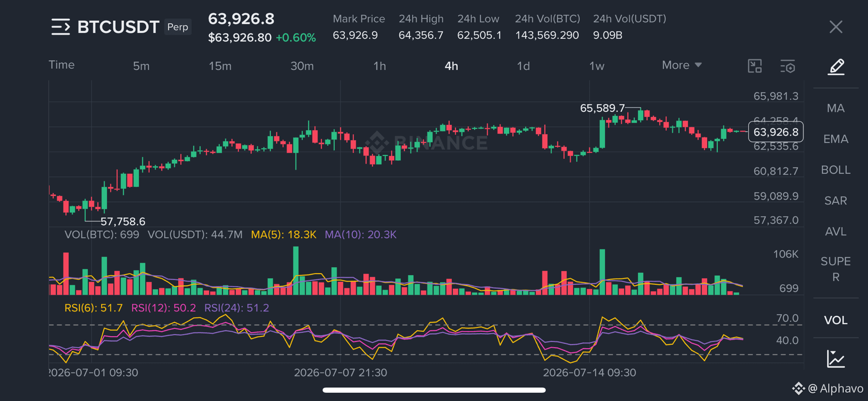
Task: Click the 65,589.7 high price marker
Action: point(602,108)
